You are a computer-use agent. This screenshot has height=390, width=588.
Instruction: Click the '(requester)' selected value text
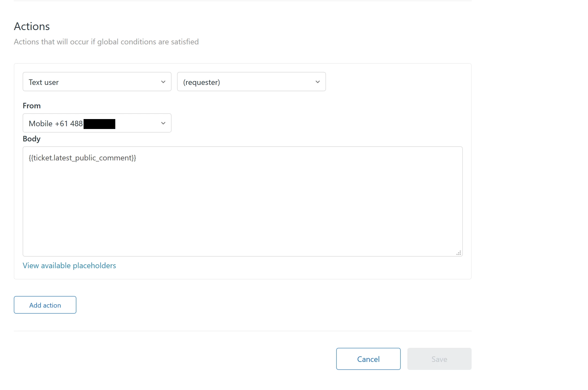pos(201,82)
